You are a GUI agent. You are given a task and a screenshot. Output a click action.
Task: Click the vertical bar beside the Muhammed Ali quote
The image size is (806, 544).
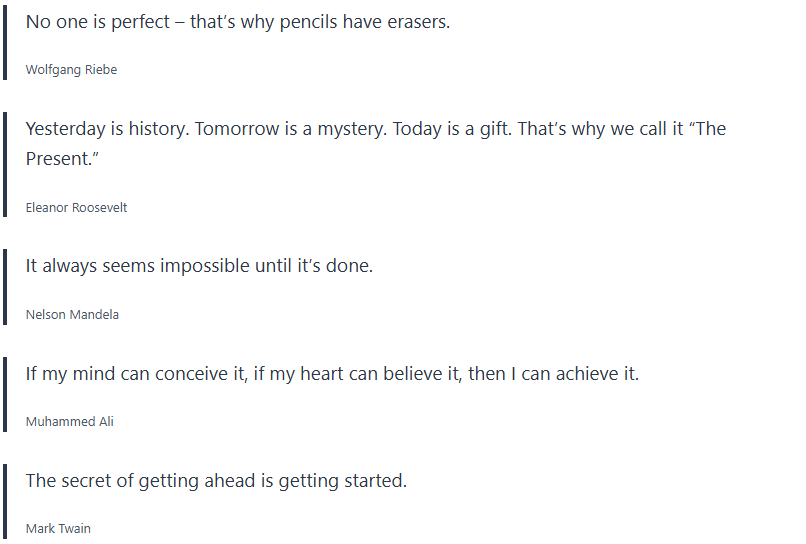[x=5, y=394]
